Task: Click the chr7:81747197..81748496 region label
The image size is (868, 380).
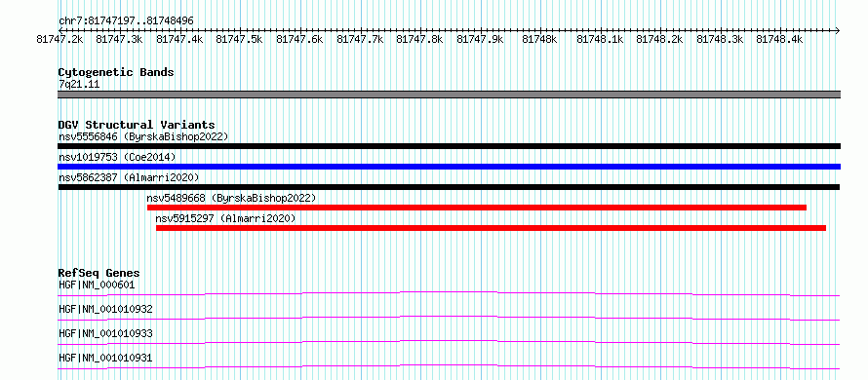Action: (126, 21)
